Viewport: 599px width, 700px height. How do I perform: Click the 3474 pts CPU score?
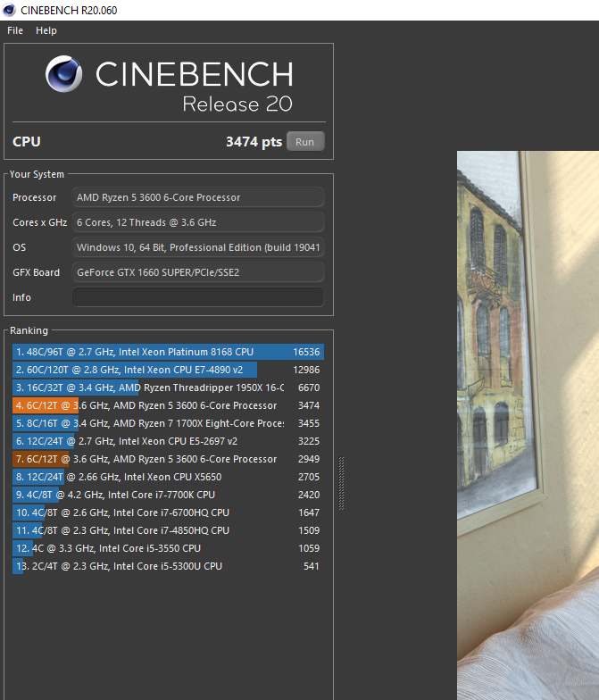pyautogui.click(x=254, y=141)
